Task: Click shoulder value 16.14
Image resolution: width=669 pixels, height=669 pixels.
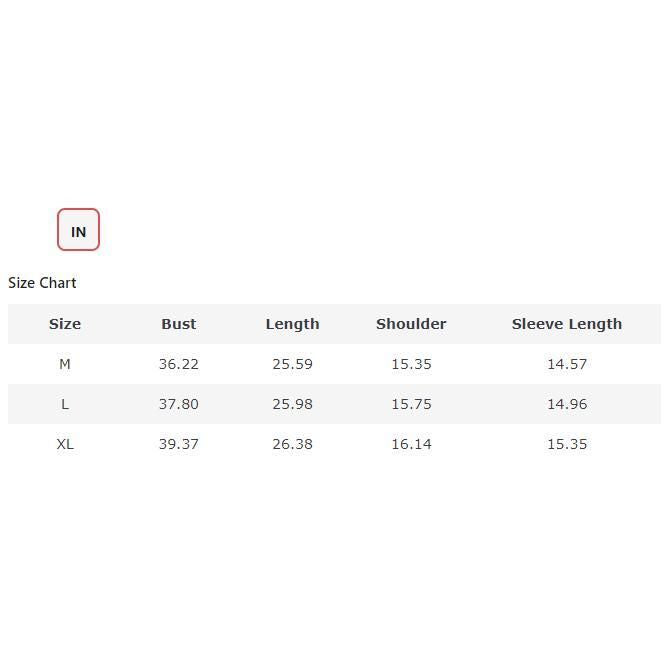Action: (x=411, y=444)
